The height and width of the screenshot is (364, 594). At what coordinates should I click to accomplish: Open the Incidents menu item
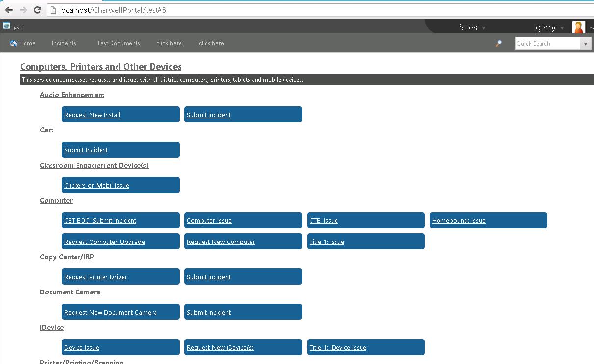click(x=64, y=43)
